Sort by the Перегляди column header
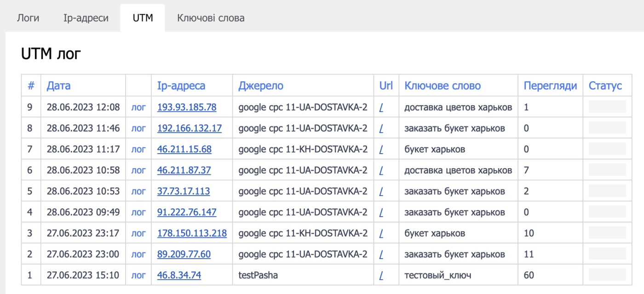This screenshot has height=294, width=644. point(550,86)
